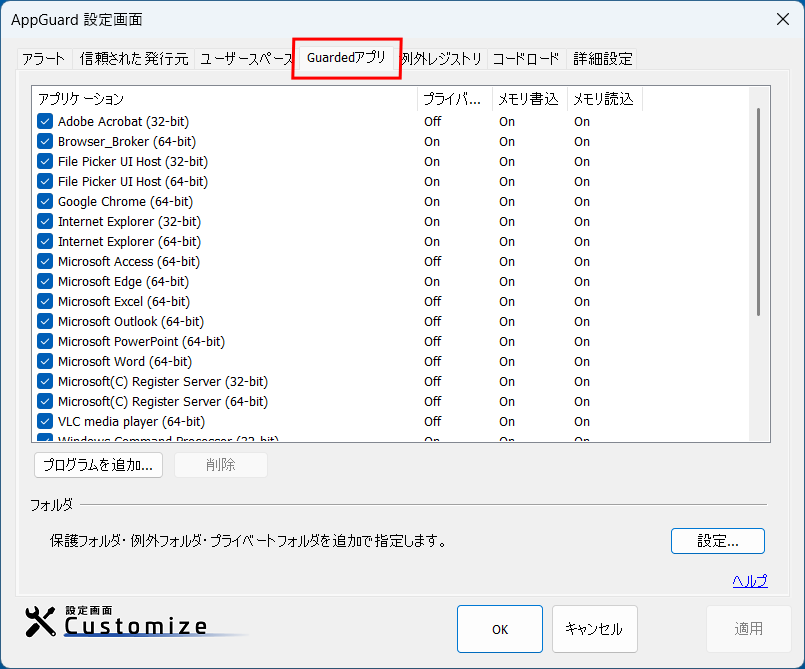Open the 詳細設定 tab

pos(603,59)
